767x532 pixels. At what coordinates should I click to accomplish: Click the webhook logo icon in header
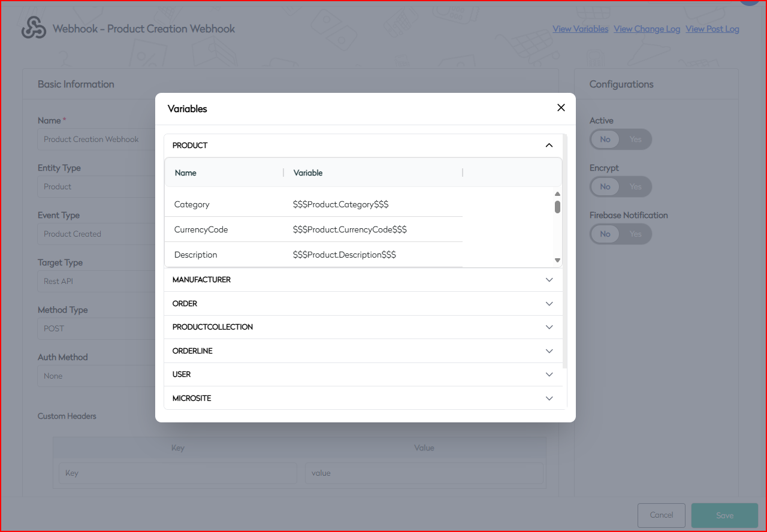tap(34, 28)
